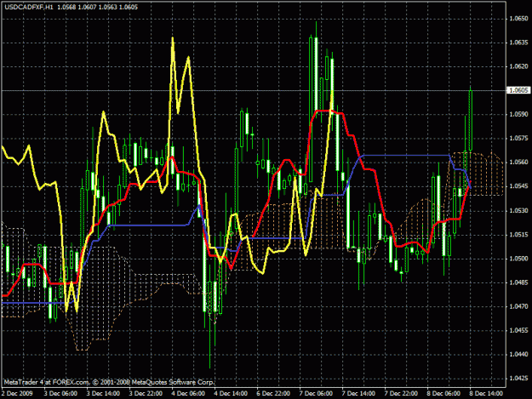
Task: Click the '4 Dec 06:00' time label
Action: pyautogui.click(x=188, y=394)
